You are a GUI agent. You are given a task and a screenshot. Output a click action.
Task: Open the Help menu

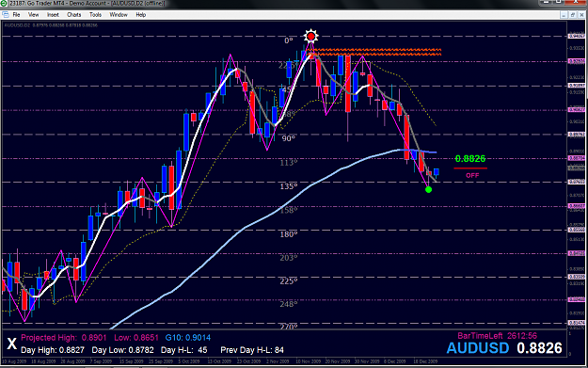[140, 15]
